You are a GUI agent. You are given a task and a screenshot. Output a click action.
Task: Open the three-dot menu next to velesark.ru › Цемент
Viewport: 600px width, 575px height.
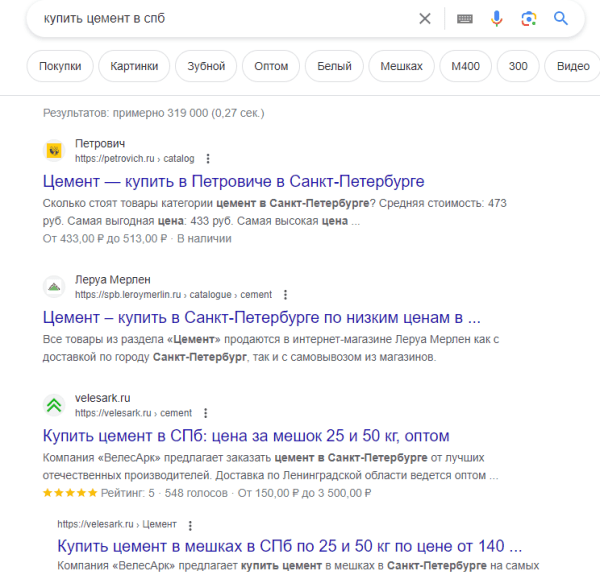[x=190, y=525]
